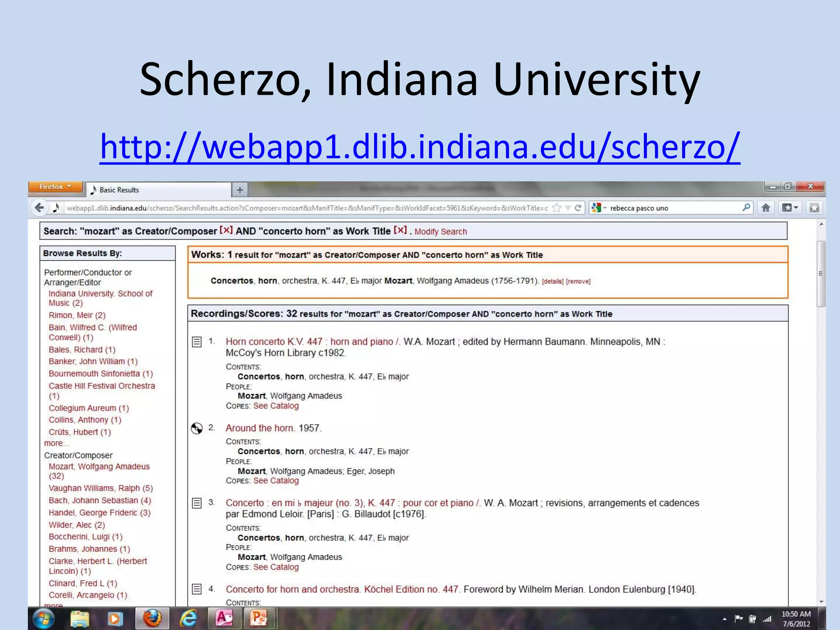Switch to Firefox in the taskbar
The height and width of the screenshot is (630, 840).
coord(152,619)
